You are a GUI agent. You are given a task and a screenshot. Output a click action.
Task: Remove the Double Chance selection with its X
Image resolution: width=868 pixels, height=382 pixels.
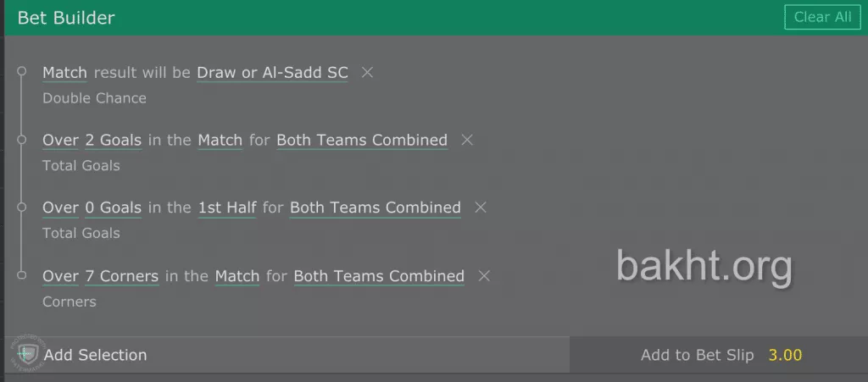point(367,73)
